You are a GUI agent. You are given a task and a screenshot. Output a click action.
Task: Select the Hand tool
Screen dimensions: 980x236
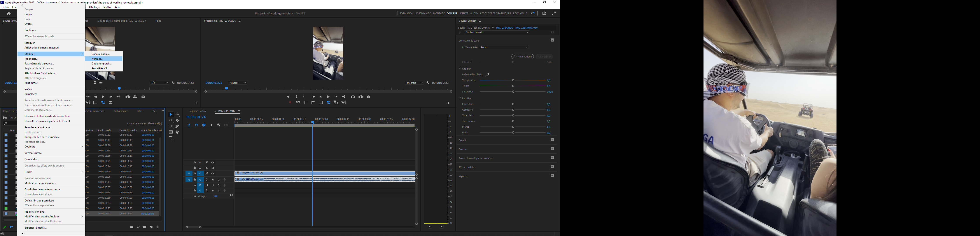[177, 132]
